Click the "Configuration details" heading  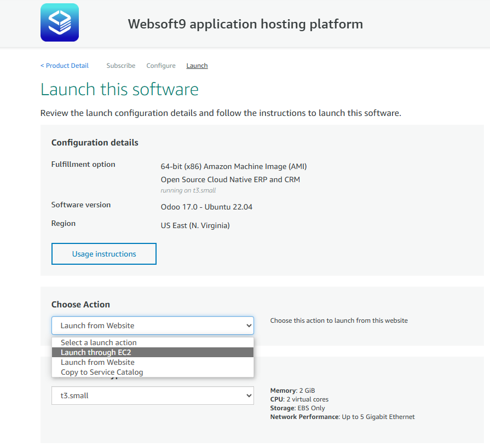[x=95, y=142]
